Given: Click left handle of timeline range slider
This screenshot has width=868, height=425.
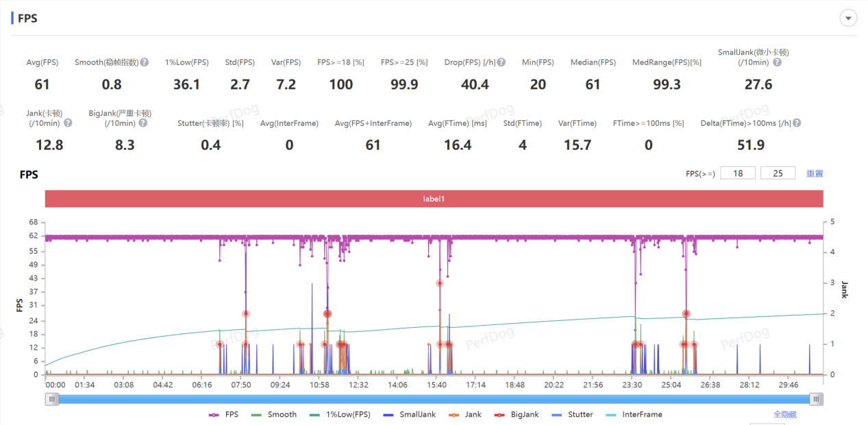Looking at the screenshot, I should pos(52,399).
